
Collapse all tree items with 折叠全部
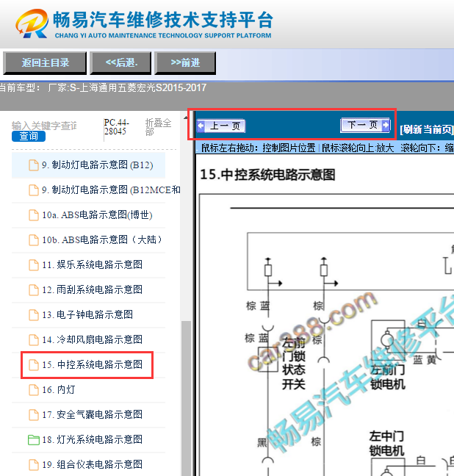(x=158, y=127)
